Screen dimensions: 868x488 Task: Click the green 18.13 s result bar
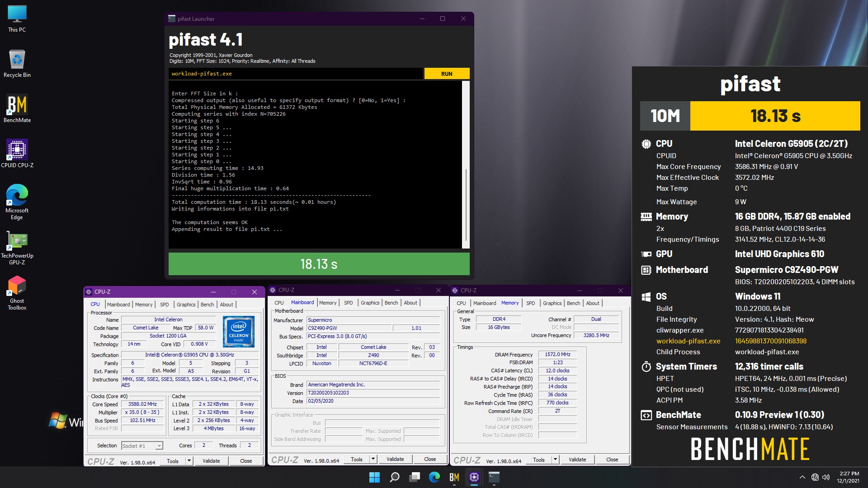pyautogui.click(x=319, y=264)
